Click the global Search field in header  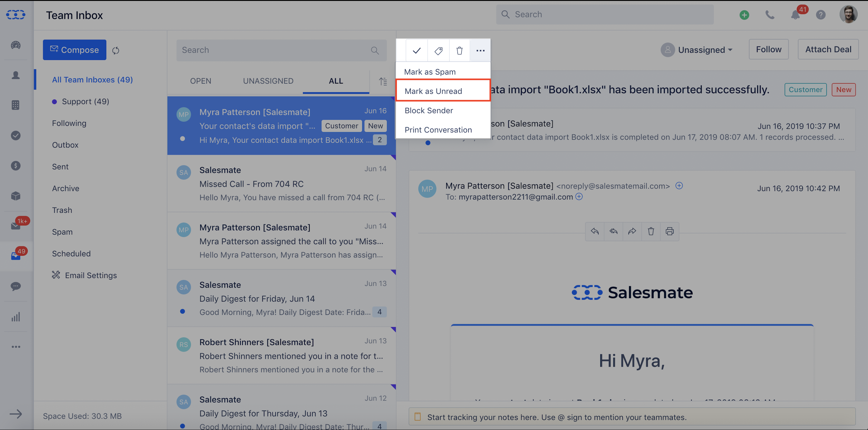pos(605,14)
